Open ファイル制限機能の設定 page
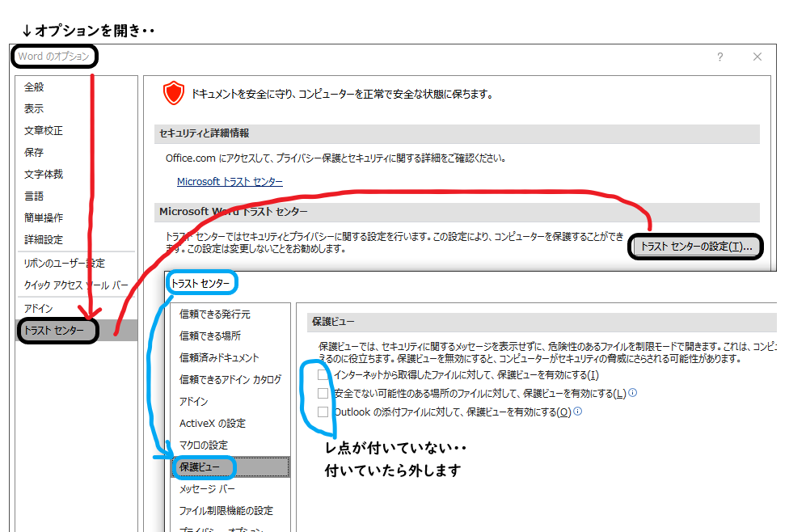The image size is (789, 532). point(226,511)
